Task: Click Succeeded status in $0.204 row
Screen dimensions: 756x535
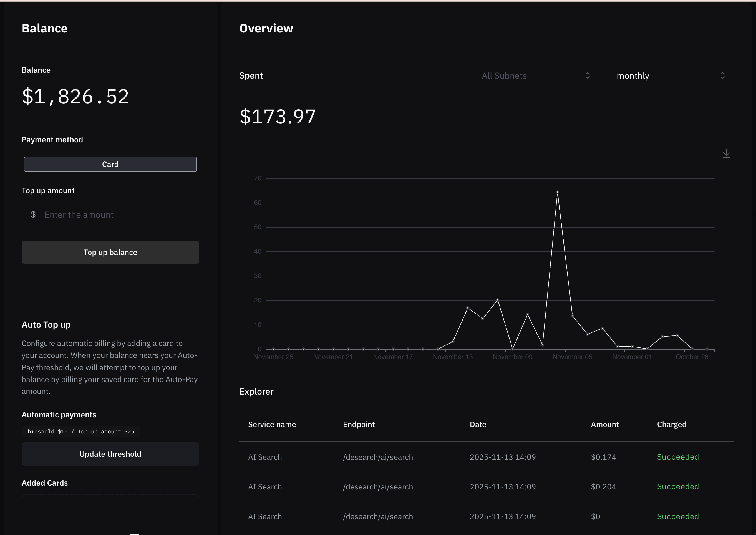Action: [678, 486]
